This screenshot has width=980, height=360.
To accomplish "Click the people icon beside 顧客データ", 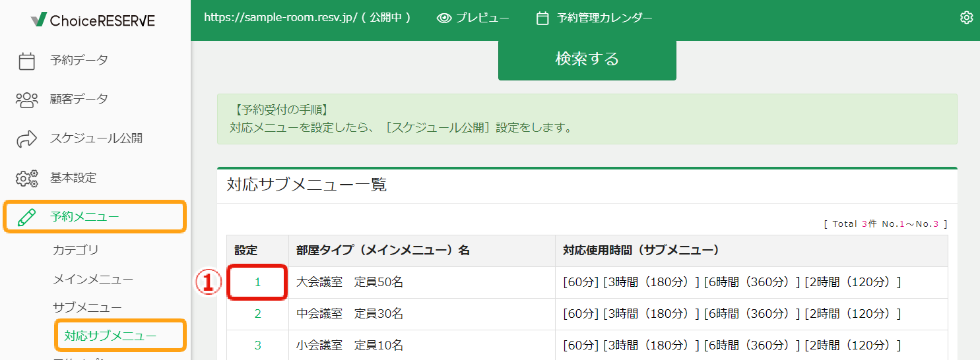I will point(26,100).
